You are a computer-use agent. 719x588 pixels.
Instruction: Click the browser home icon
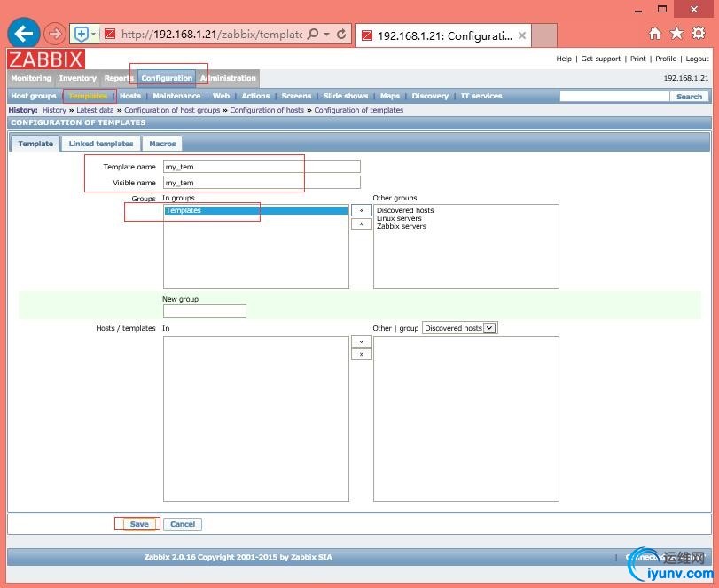tap(655, 33)
